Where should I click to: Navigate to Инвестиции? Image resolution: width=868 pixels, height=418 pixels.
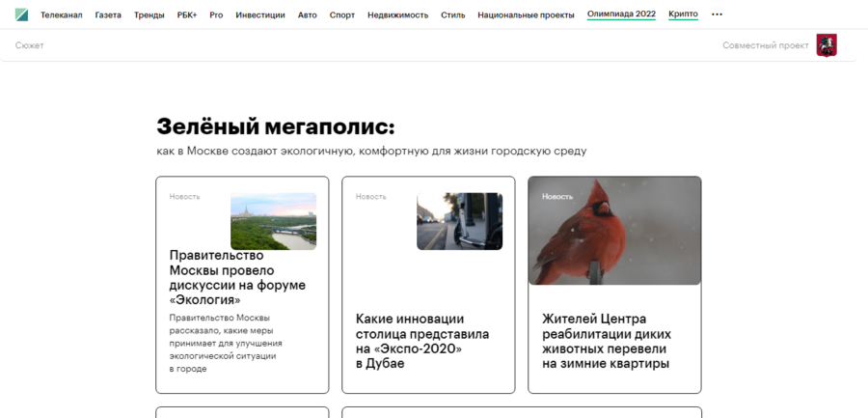pyautogui.click(x=260, y=15)
